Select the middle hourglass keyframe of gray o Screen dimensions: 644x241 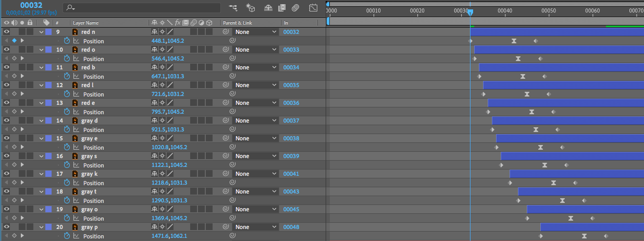pos(571,218)
